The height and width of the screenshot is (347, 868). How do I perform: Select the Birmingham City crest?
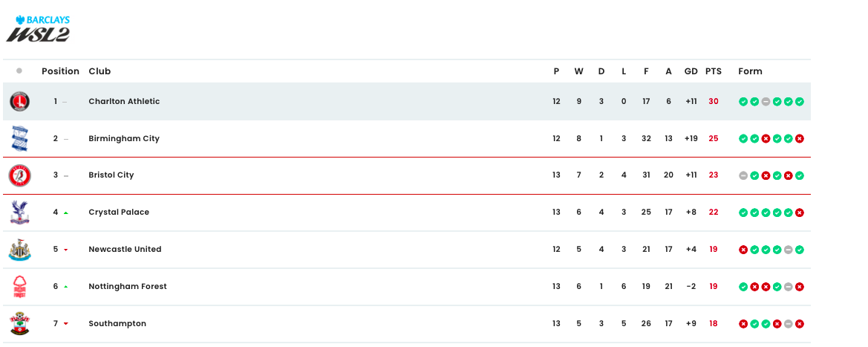point(19,139)
